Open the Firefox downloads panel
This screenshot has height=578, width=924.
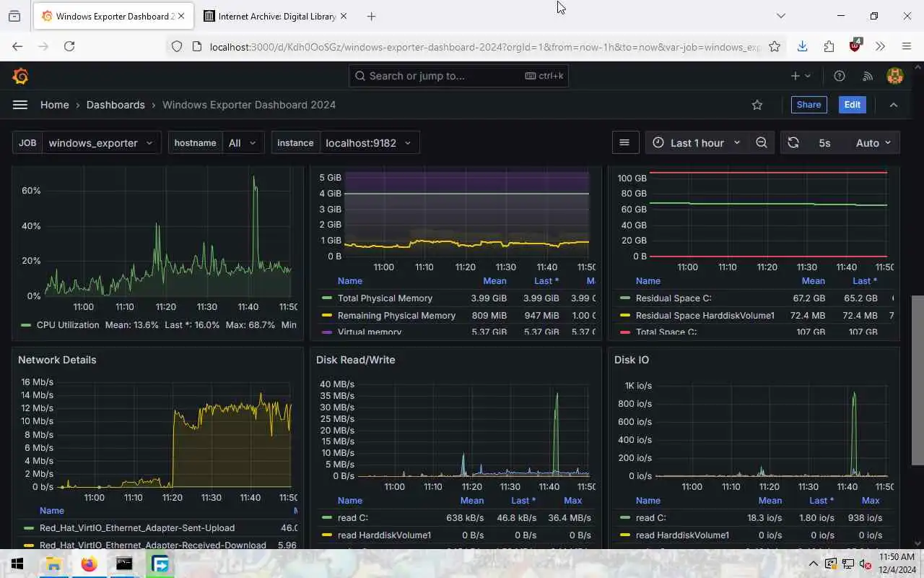802,46
